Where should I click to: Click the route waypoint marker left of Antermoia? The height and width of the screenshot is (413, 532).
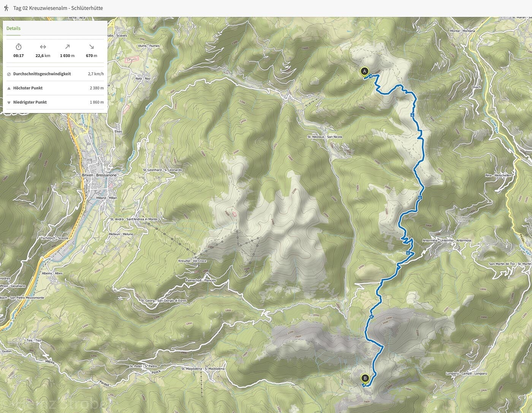[408, 253]
